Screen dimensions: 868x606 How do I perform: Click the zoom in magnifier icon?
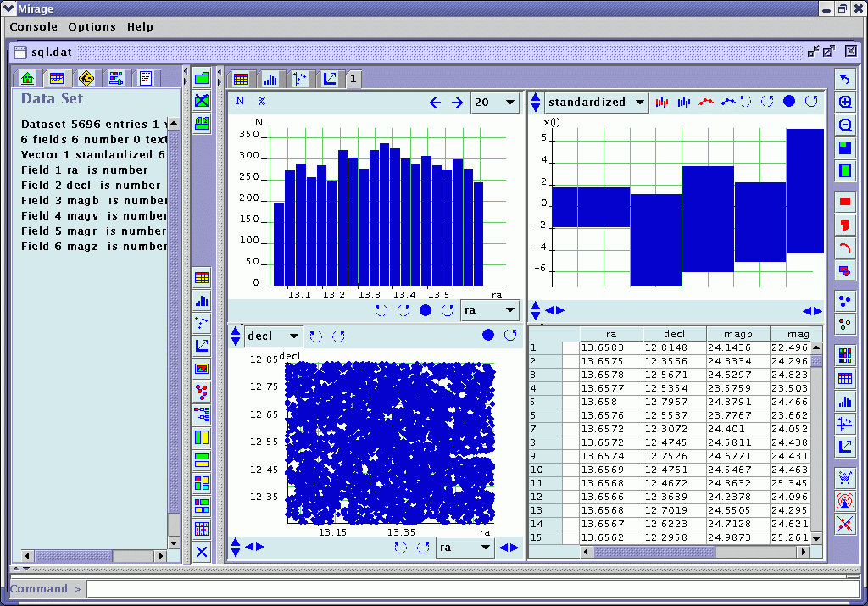click(845, 103)
